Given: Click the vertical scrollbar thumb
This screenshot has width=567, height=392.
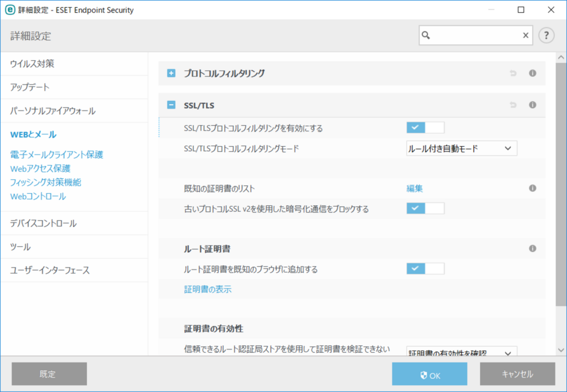Looking at the screenshot, I should (x=561, y=184).
